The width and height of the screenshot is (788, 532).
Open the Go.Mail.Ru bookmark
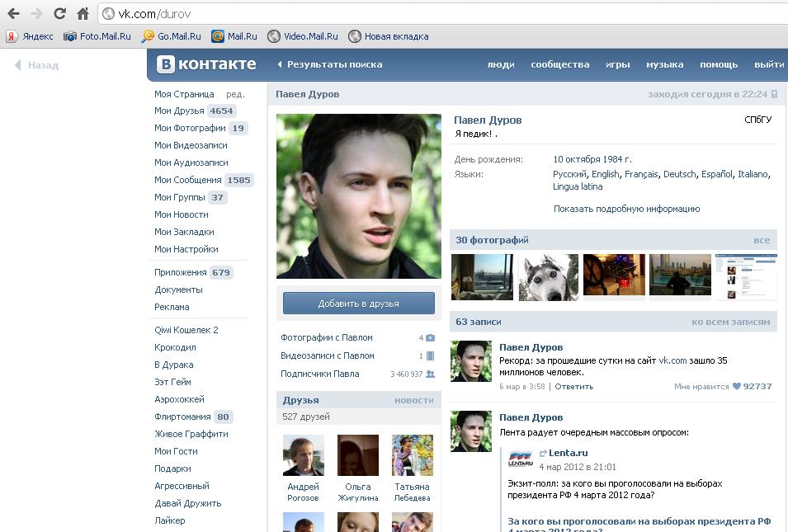(172, 36)
